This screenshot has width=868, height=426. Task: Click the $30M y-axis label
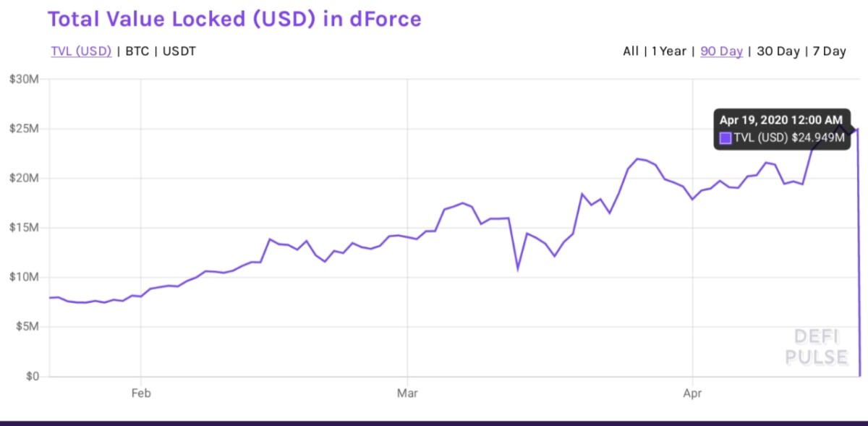pyautogui.click(x=23, y=79)
